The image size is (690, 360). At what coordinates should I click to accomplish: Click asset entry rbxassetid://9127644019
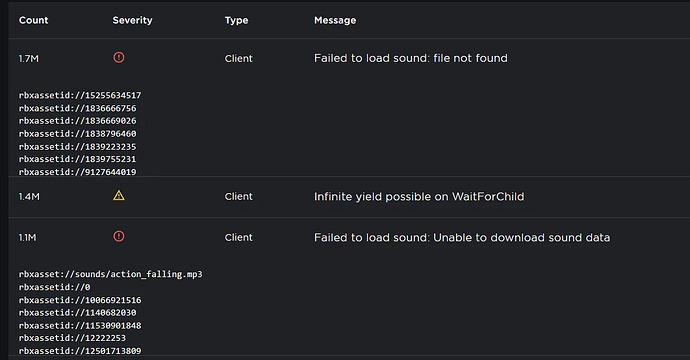[77, 172]
